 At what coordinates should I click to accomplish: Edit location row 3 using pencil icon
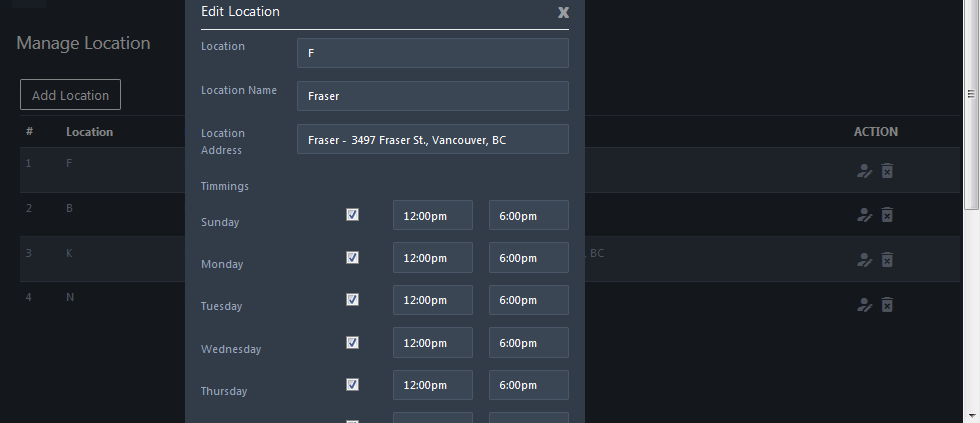(x=865, y=260)
